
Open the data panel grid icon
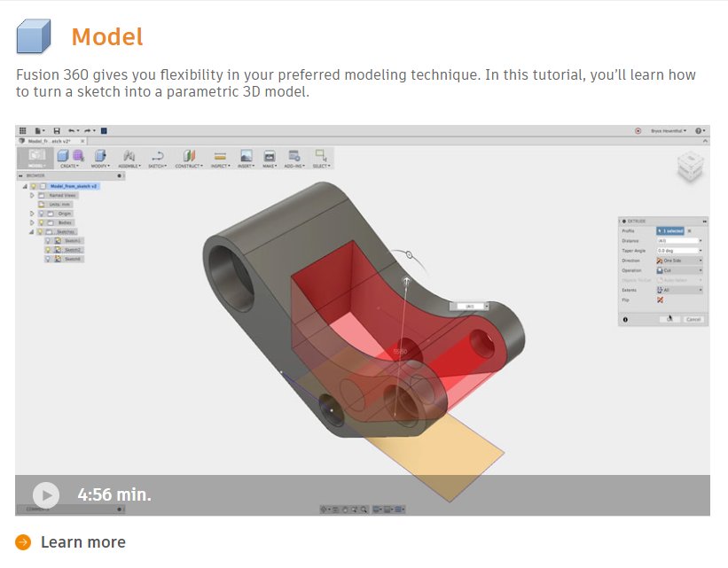tap(23, 131)
